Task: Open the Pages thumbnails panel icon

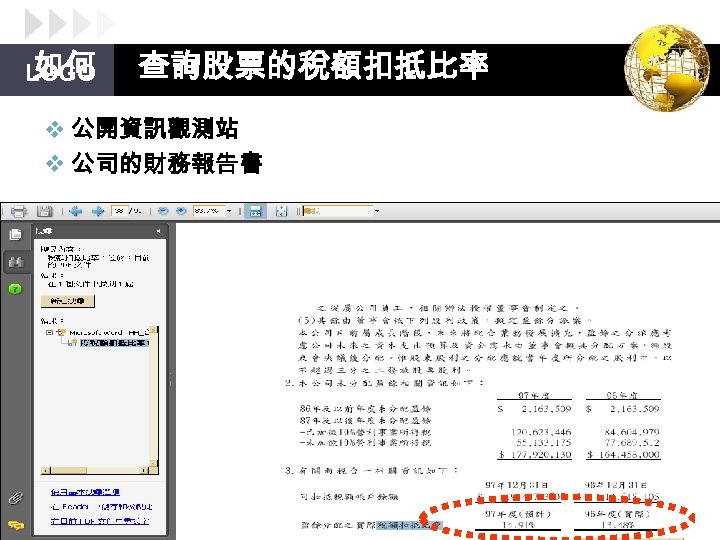Action: pos(15,235)
